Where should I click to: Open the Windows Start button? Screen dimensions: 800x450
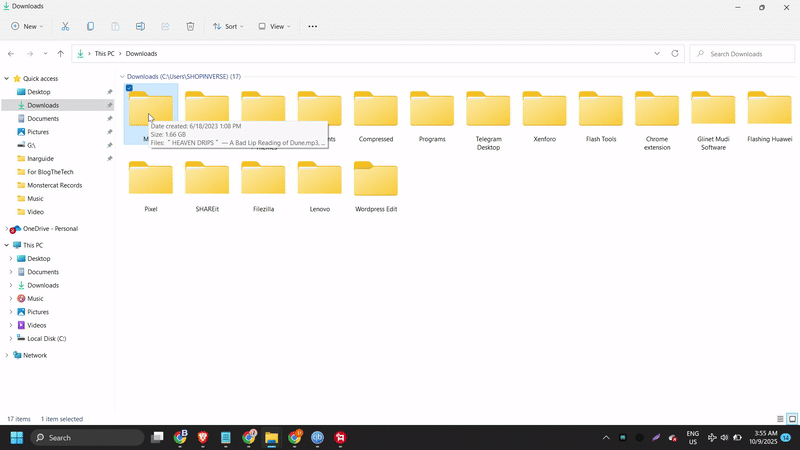pyautogui.click(x=17, y=438)
